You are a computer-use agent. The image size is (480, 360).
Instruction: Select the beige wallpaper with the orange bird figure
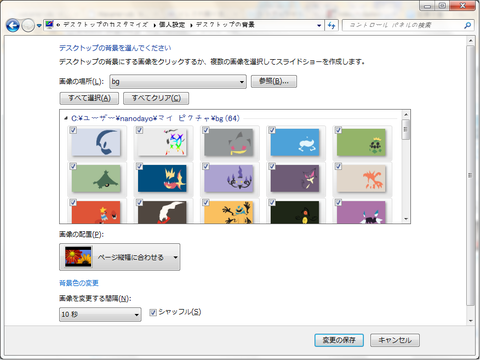361,179
